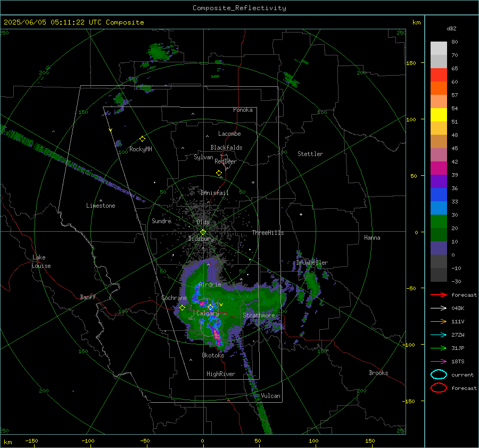Screen dimensions: 479x448
Task: Select the yellow 54 dBZ color swatch
Action: pyautogui.click(x=439, y=115)
